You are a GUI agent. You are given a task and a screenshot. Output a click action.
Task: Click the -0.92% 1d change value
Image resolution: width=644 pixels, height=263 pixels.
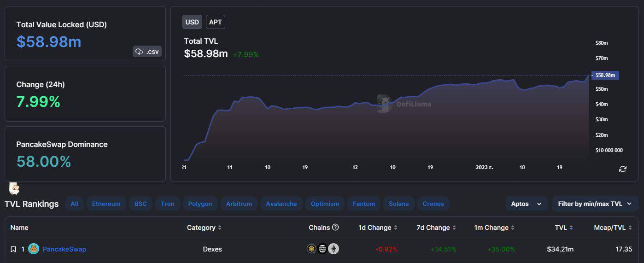(x=386, y=249)
